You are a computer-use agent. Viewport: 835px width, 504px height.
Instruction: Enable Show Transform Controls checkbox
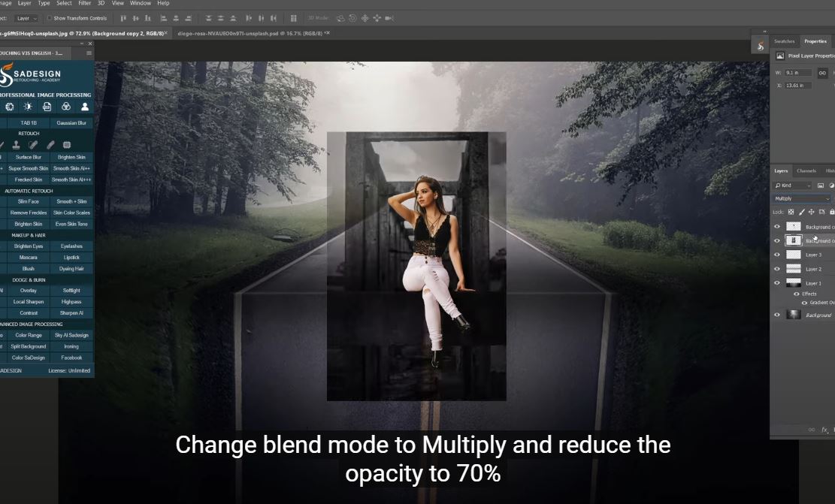coord(50,18)
